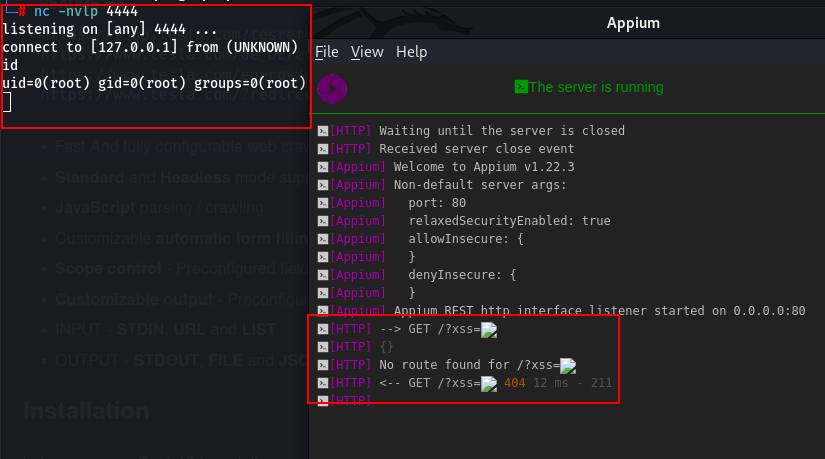This screenshot has width=825, height=459.
Task: Click the terminal cursor block
Action: click(7, 102)
